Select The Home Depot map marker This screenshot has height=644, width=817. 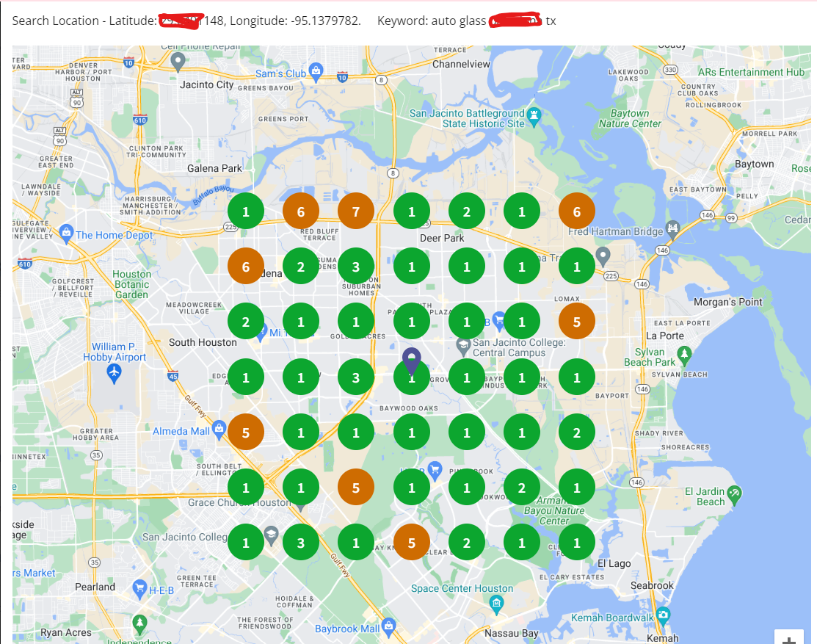point(66,234)
